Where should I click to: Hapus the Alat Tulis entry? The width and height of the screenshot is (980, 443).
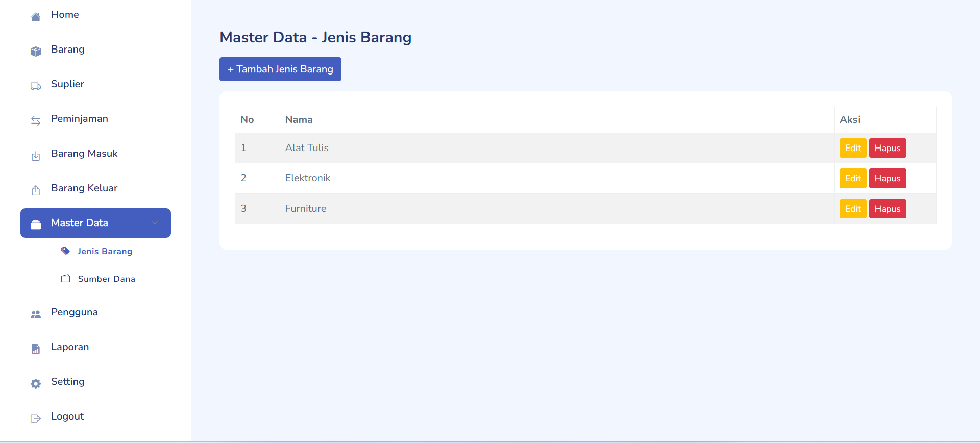pos(887,148)
